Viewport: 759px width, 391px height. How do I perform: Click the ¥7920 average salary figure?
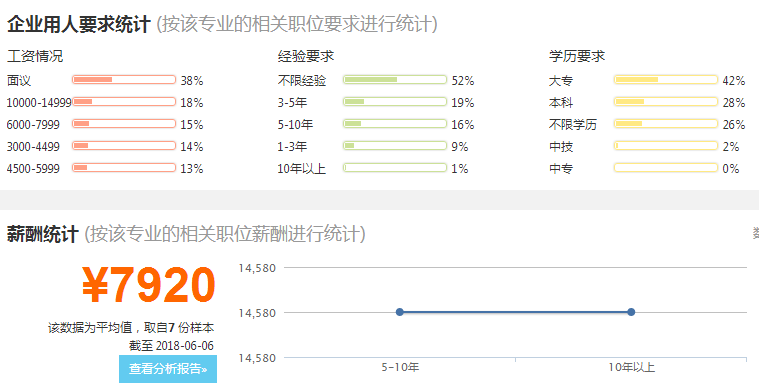point(149,286)
